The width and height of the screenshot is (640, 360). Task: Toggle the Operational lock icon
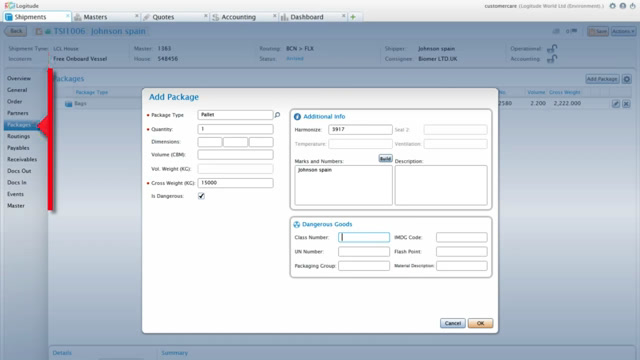pyautogui.click(x=552, y=48)
